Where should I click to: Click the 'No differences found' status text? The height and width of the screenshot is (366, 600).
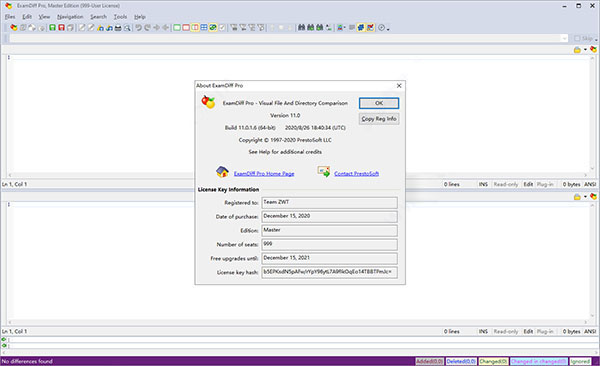point(27,361)
